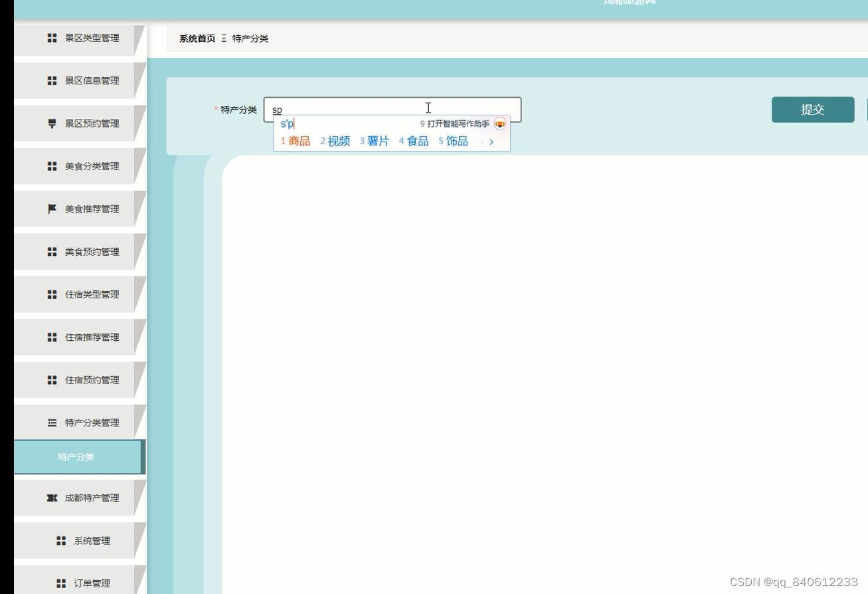Image resolution: width=868 pixels, height=594 pixels.
Task: Click the grid icon beside 住宿预约管理
Action: pos(52,380)
